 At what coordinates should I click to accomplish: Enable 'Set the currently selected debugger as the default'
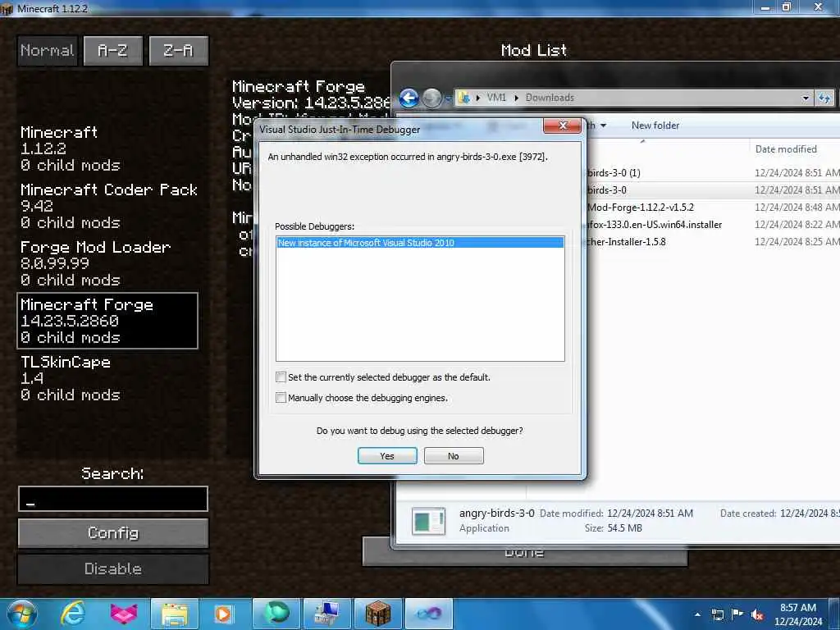click(x=281, y=377)
